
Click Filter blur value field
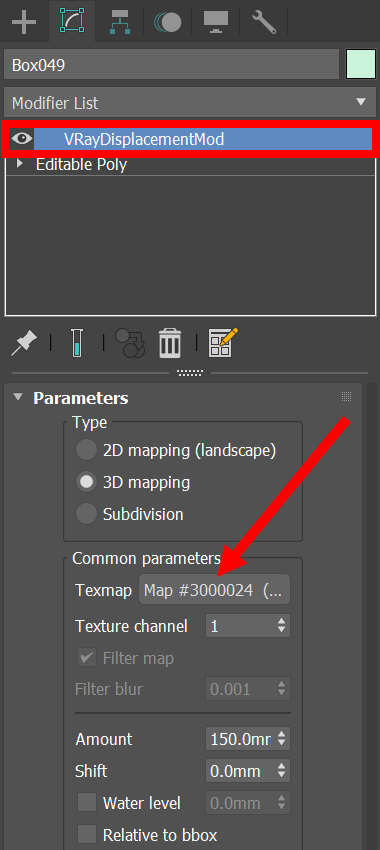point(240,690)
